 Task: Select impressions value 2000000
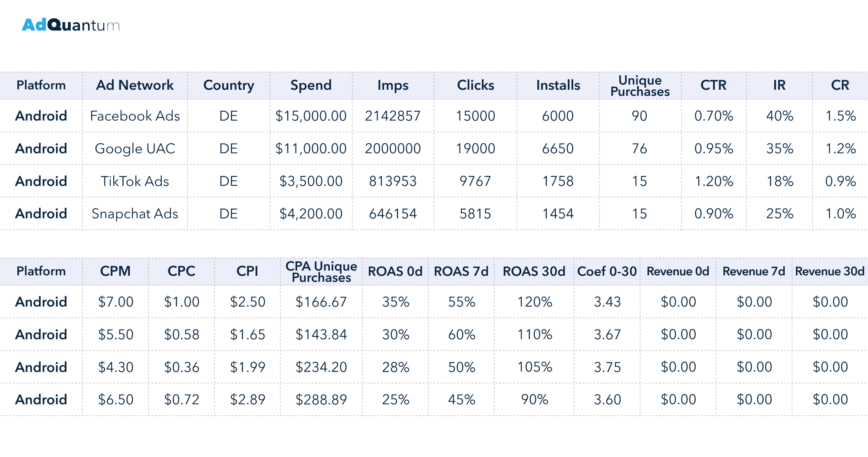393,149
